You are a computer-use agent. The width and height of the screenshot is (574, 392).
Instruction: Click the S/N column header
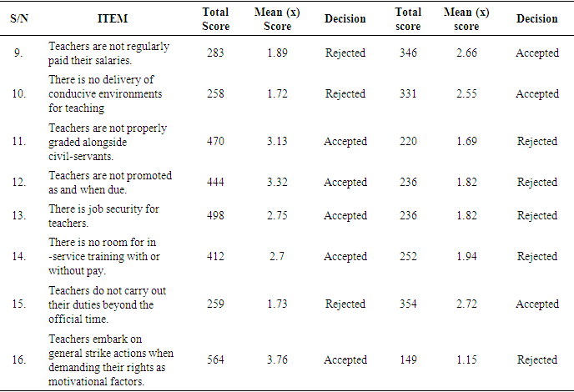20,18
